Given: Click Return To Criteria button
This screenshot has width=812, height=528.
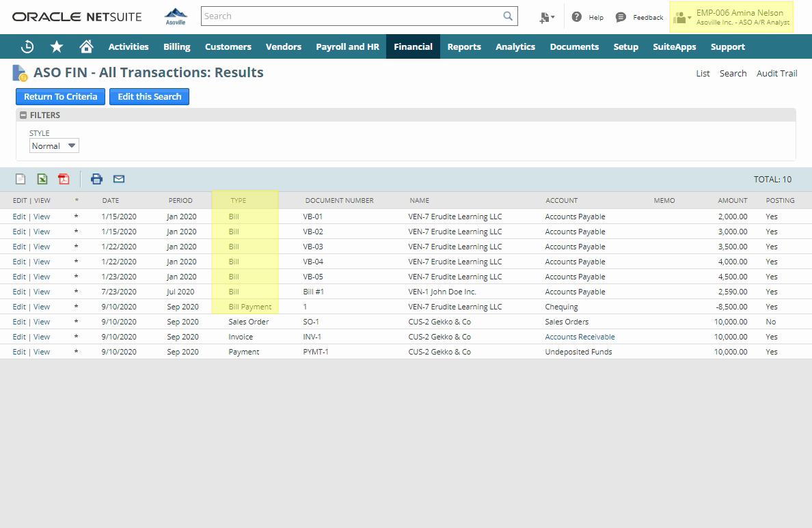Looking at the screenshot, I should (x=61, y=97).
